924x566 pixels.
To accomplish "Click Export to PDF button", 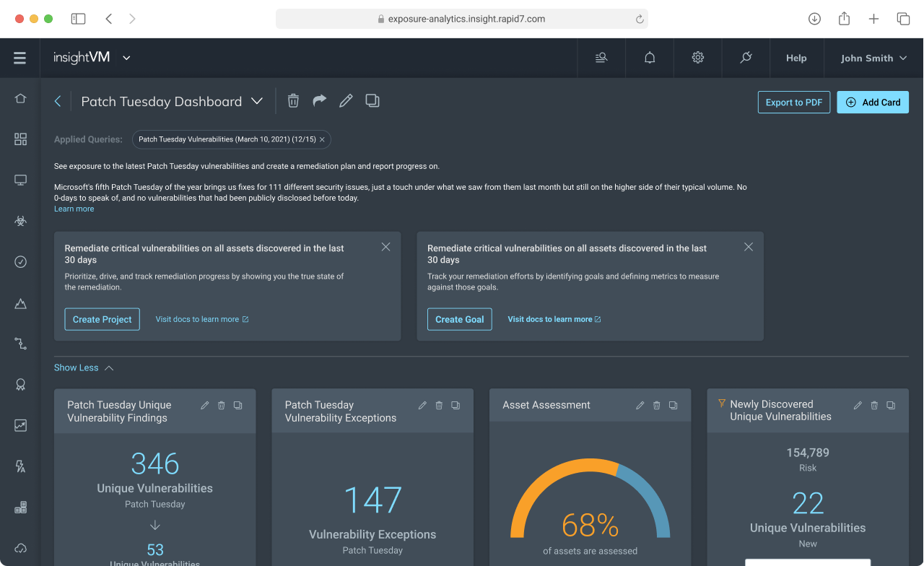I will [794, 103].
